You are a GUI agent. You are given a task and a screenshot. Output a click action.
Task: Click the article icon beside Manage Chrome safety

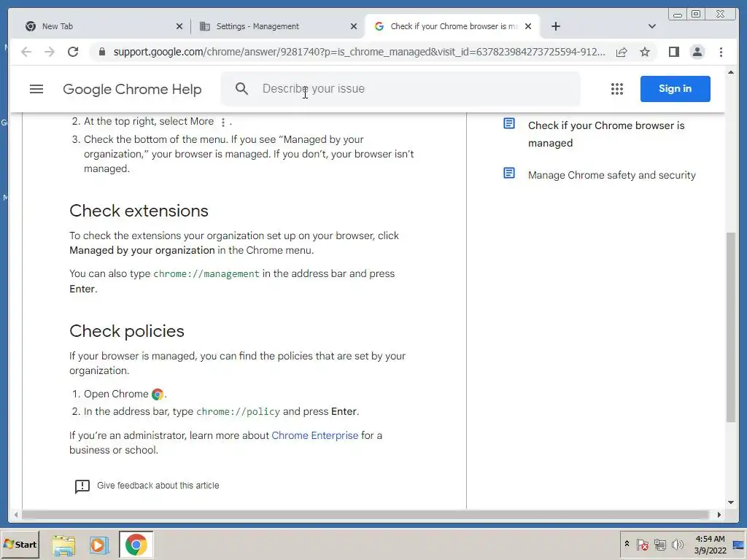point(508,173)
